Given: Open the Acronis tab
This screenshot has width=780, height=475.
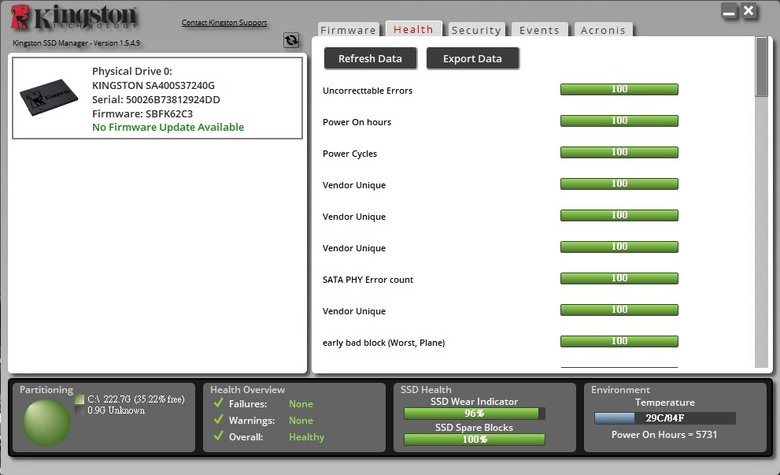Looking at the screenshot, I should tap(603, 30).
